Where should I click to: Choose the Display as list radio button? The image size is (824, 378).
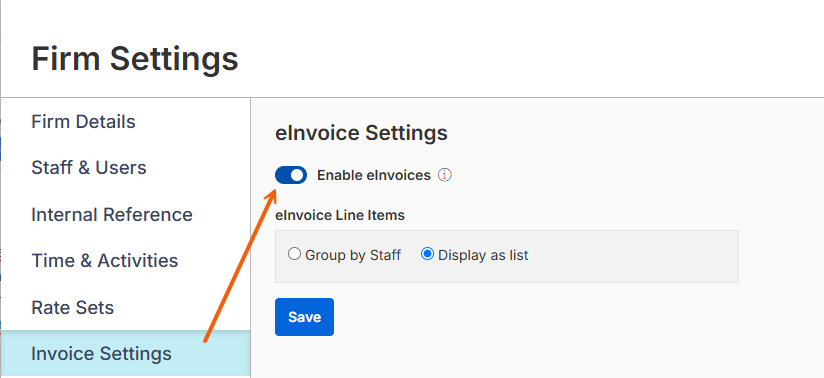click(x=427, y=254)
